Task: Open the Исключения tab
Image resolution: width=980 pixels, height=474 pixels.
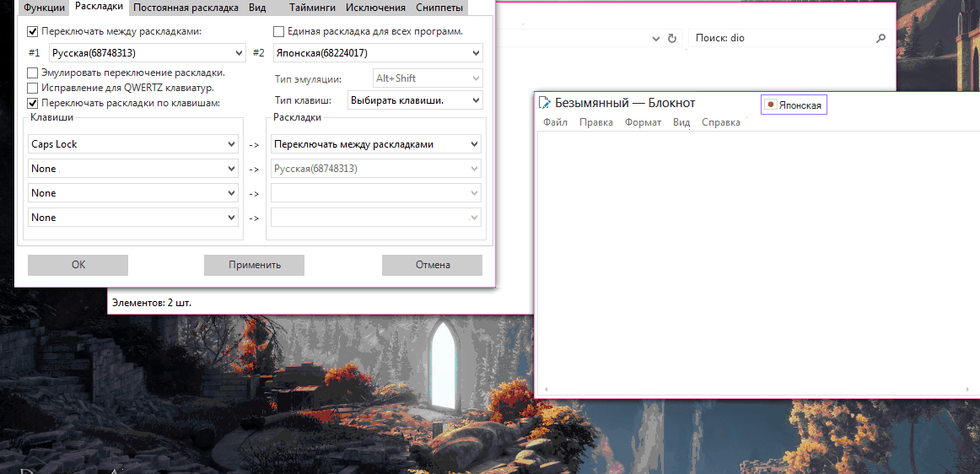Action: (375, 8)
